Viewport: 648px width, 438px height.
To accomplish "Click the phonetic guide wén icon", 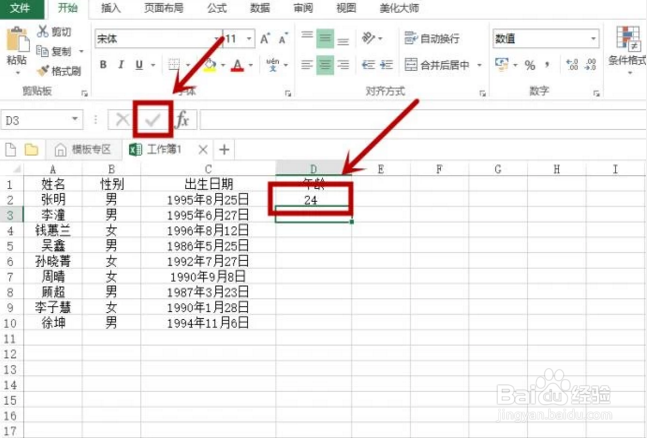I will click(x=273, y=64).
